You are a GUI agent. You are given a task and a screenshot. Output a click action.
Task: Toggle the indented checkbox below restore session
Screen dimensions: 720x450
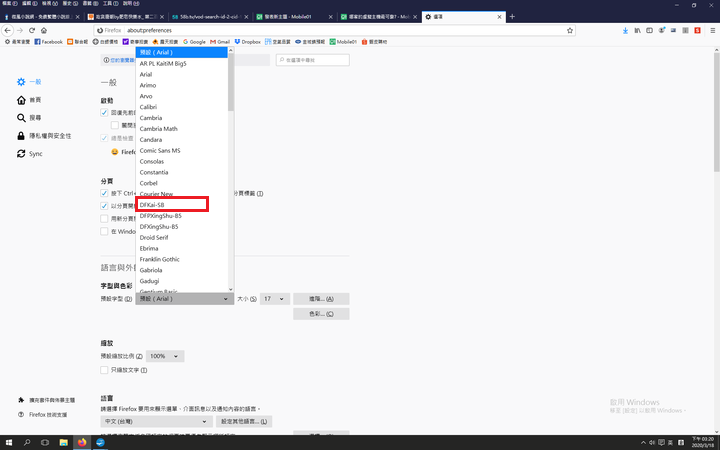click(x=115, y=125)
